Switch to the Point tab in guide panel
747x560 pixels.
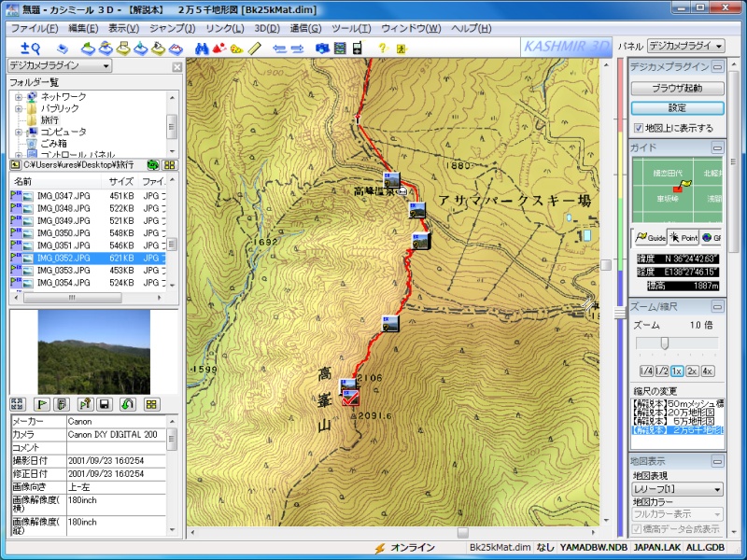pyautogui.click(x=684, y=238)
